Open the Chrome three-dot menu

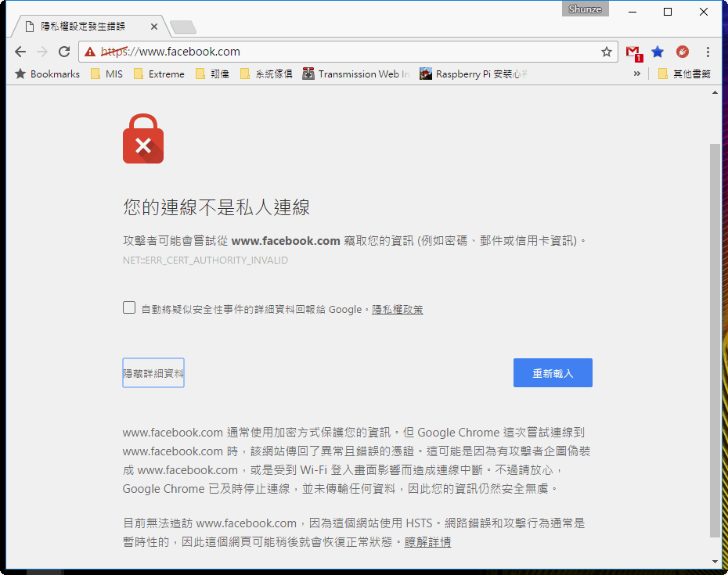click(708, 52)
